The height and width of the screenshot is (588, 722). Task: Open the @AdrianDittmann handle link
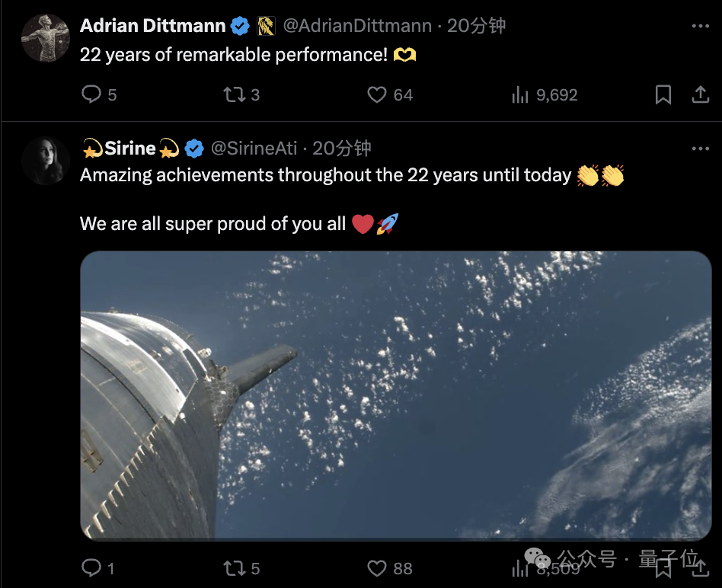tap(357, 26)
